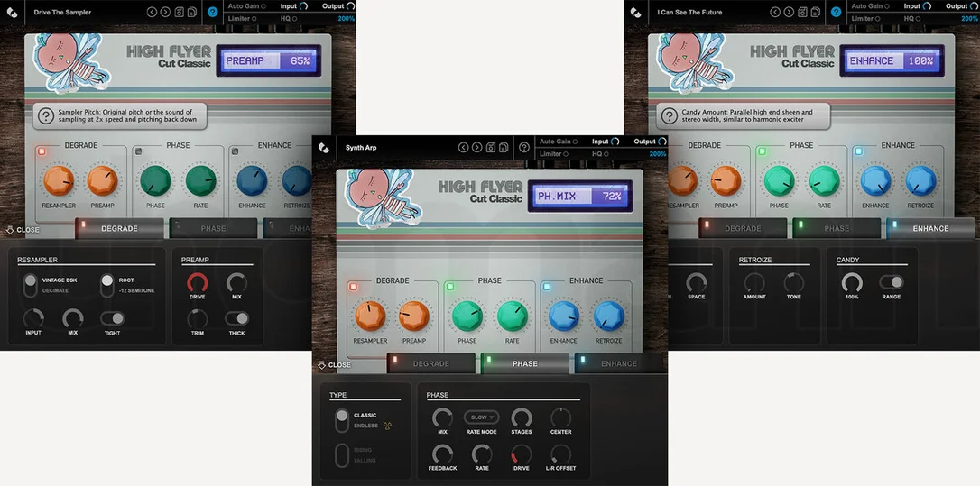Screen dimensions: 980x486
Task: Switch to DEGRADE tab in Synth Arp window
Action: coord(431,363)
